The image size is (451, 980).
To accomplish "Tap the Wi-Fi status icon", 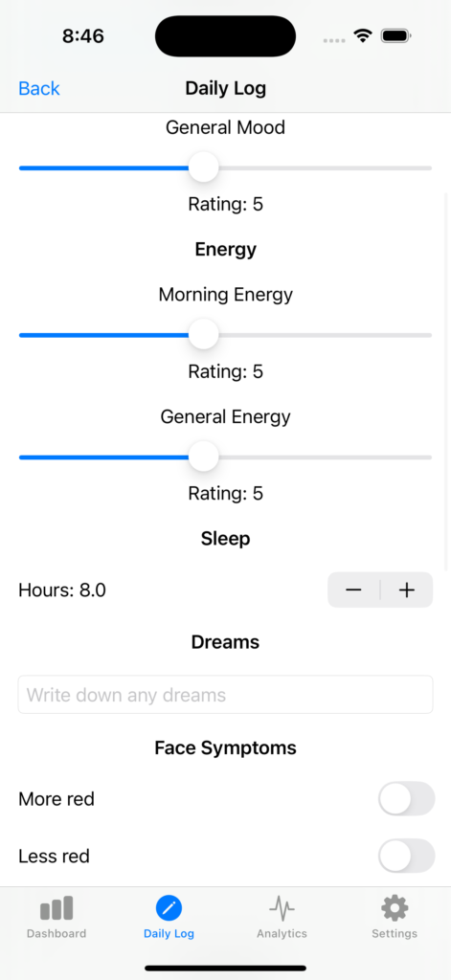I will pyautogui.click(x=363, y=36).
